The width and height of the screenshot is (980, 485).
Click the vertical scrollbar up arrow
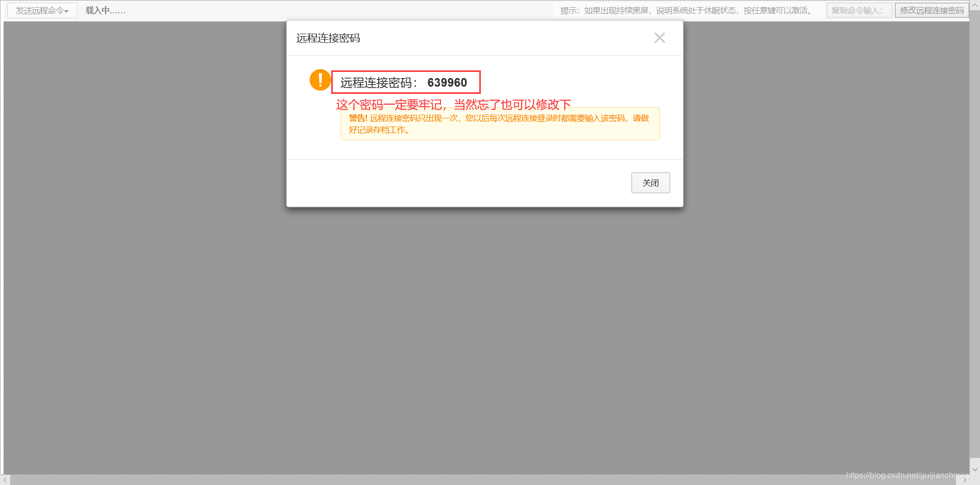point(974,5)
